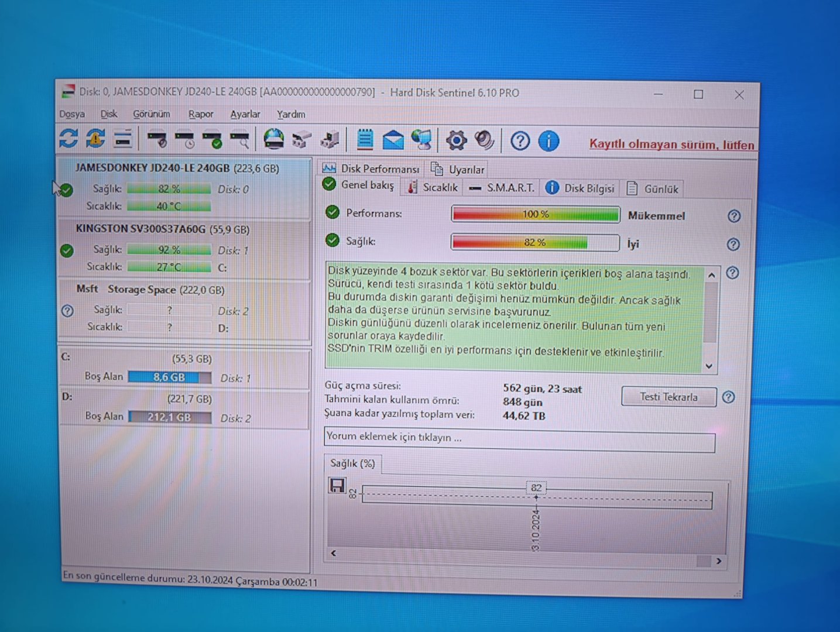Click the help icon next to Sağlık İyi
840x632 pixels.
pyautogui.click(x=733, y=244)
